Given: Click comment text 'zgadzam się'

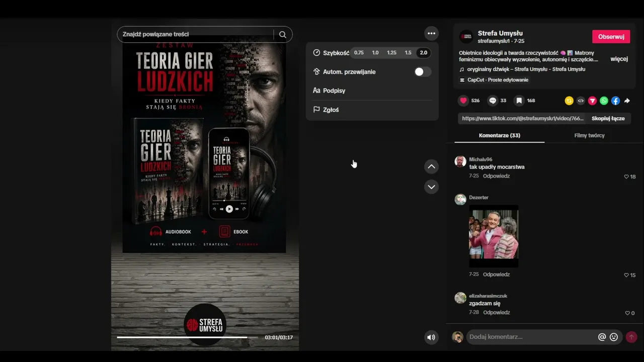Looking at the screenshot, I should [x=485, y=304].
